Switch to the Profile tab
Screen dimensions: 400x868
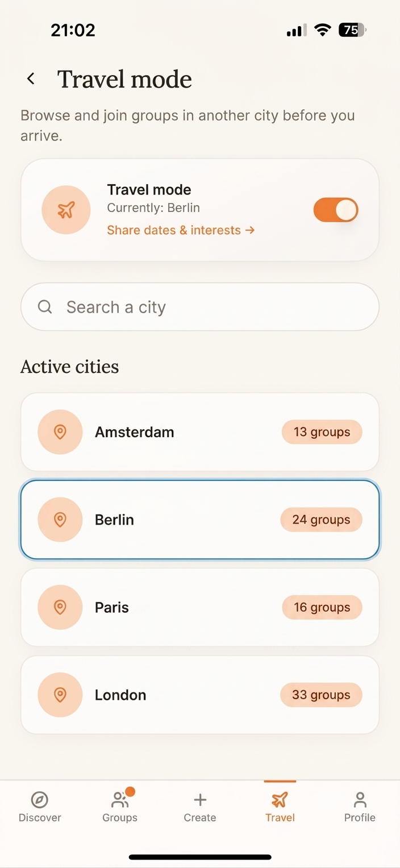point(360,807)
